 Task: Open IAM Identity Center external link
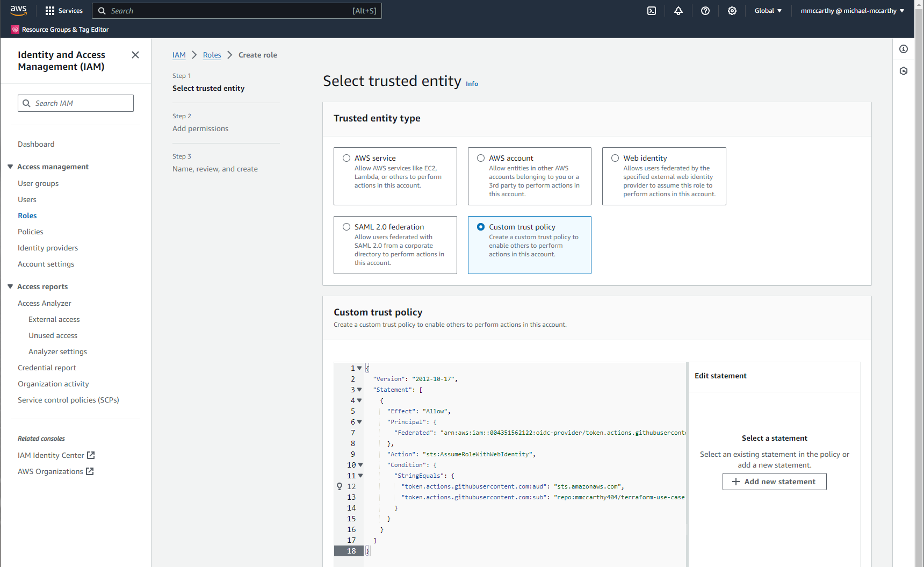[56, 455]
